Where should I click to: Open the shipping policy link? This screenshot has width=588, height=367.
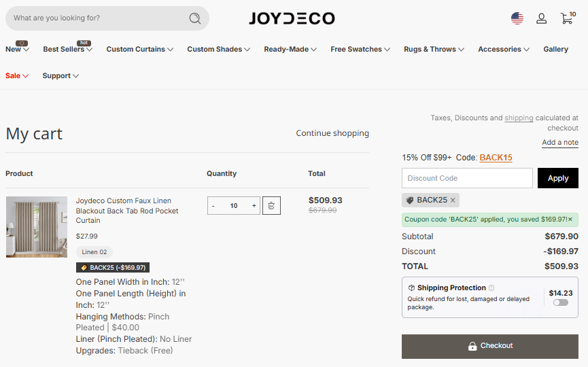tap(519, 118)
